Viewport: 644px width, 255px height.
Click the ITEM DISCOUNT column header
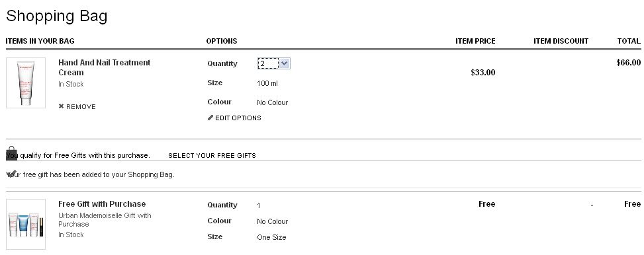[561, 41]
